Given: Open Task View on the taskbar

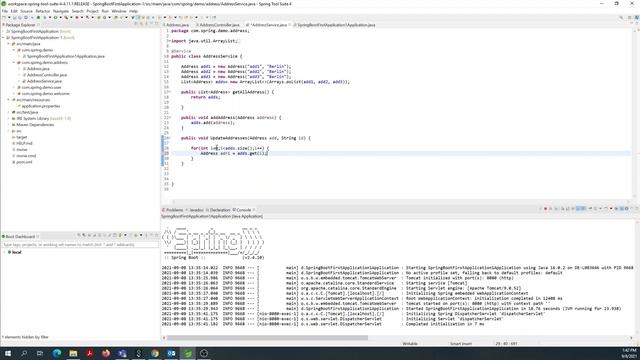Looking at the screenshot, I should pos(40,353).
